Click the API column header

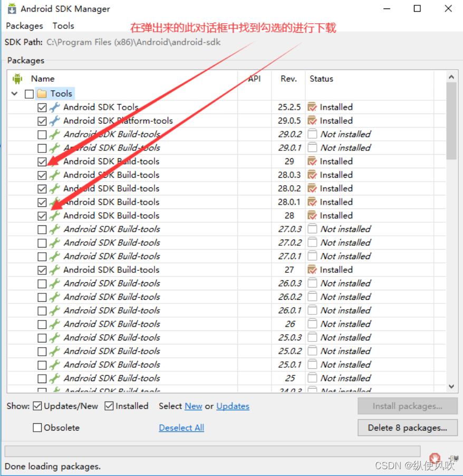tap(254, 79)
